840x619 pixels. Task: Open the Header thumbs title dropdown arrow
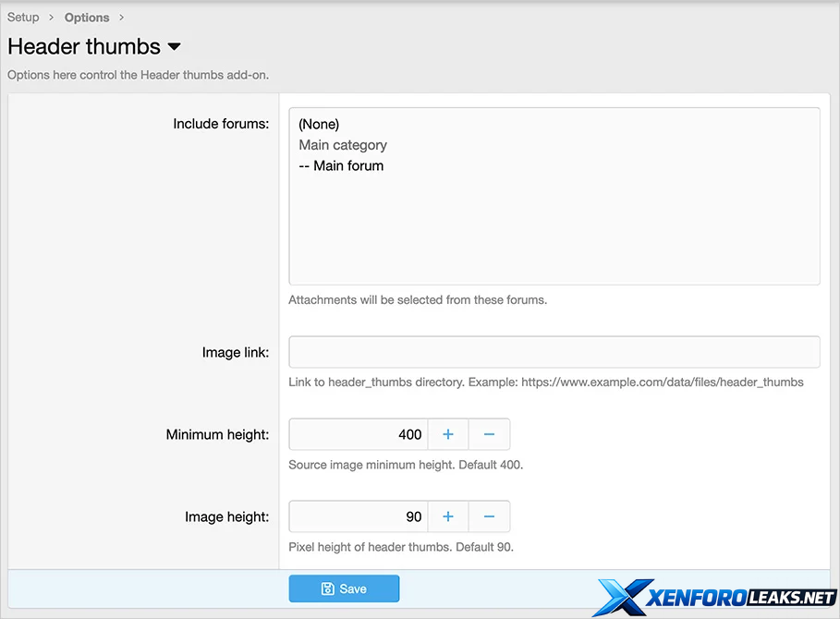pyautogui.click(x=174, y=47)
